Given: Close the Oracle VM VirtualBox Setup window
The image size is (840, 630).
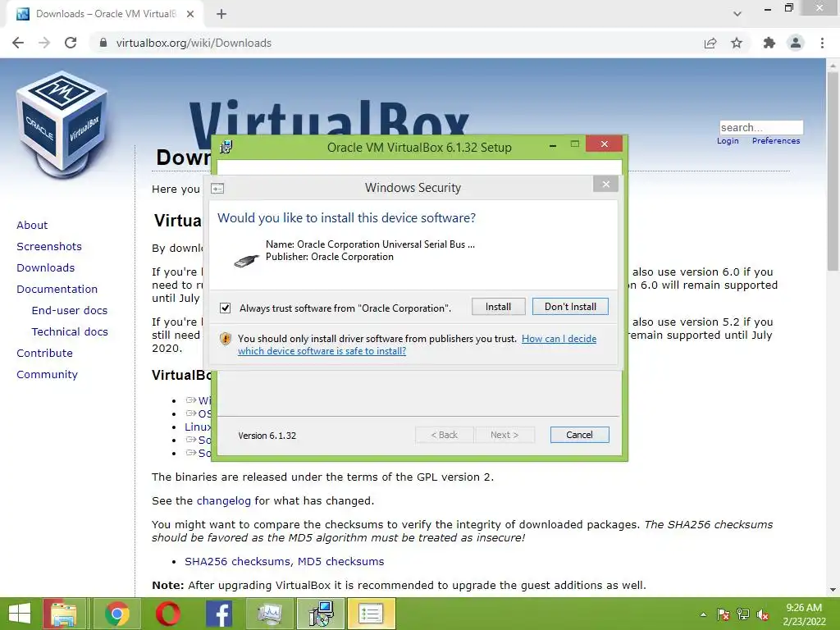Looking at the screenshot, I should pos(604,144).
